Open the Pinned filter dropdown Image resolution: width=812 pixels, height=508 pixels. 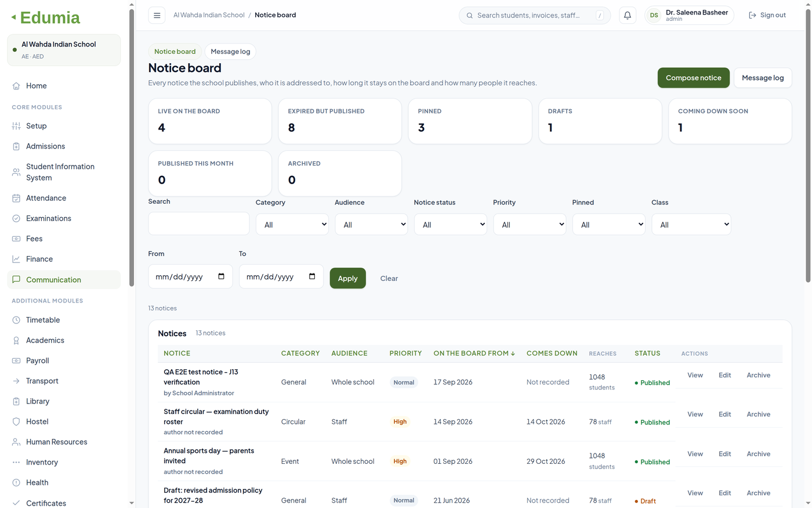click(x=609, y=225)
